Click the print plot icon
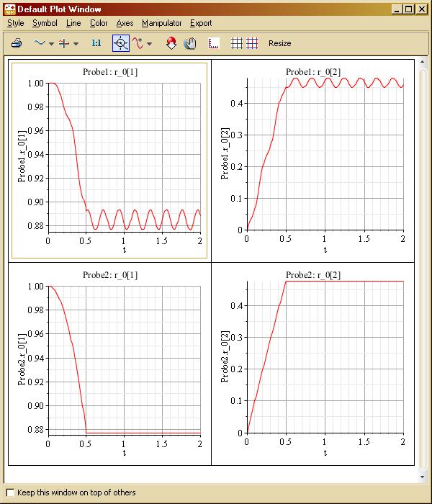 click(x=17, y=43)
